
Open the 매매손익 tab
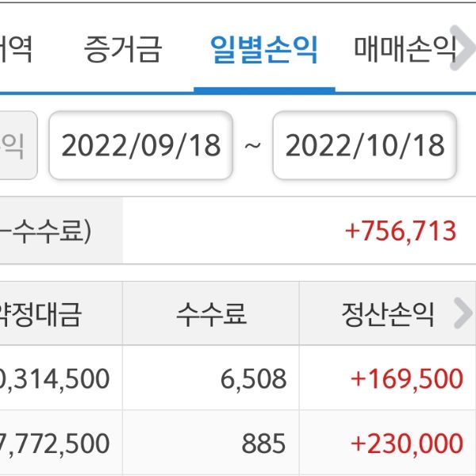pyautogui.click(x=405, y=50)
